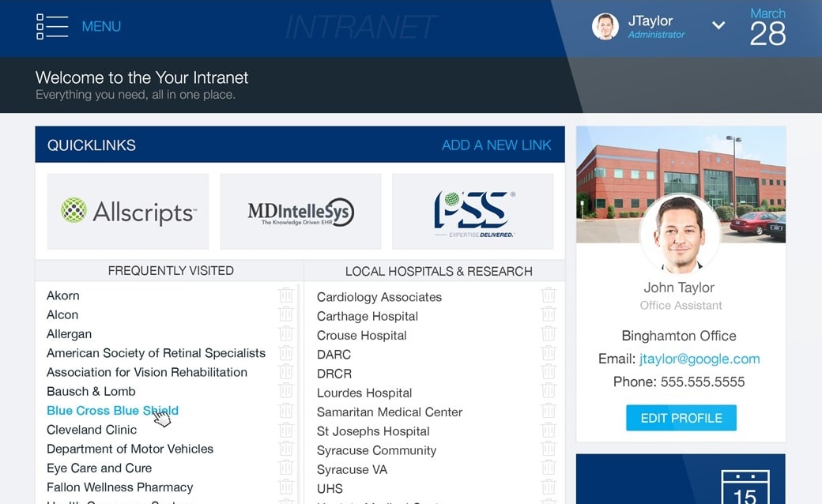Visit Samaritan Medical Center
Viewport: 822px width, 504px height.
pos(390,412)
